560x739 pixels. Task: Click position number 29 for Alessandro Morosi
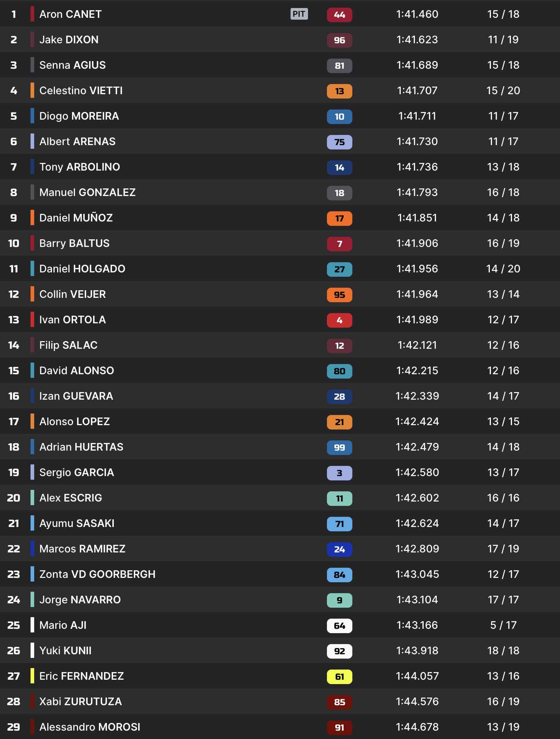13,727
